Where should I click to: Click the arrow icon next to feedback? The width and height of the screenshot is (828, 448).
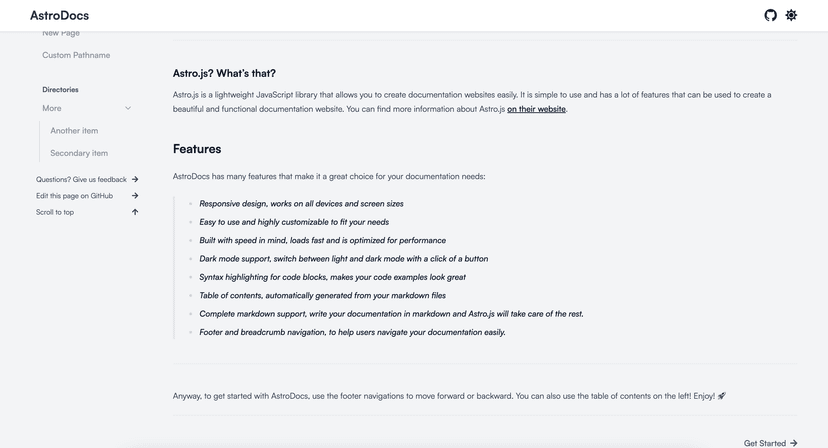pyautogui.click(x=135, y=180)
